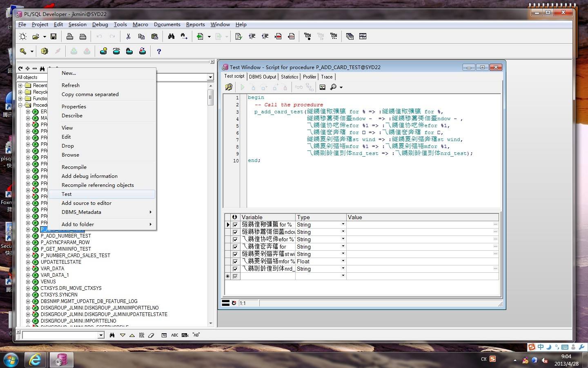Screen dimensions: 588x368
Task: Click scroll thumb of object browser scrollbar
Action: (x=211, y=98)
